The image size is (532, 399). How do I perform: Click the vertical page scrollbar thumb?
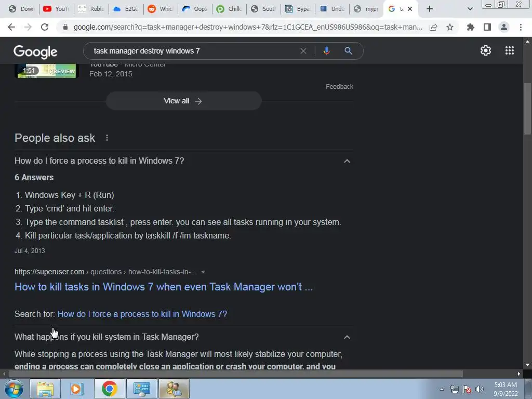click(x=527, y=109)
